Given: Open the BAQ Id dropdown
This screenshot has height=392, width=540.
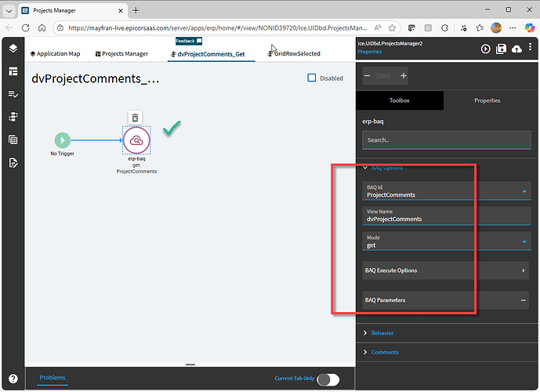Looking at the screenshot, I should pyautogui.click(x=524, y=191).
